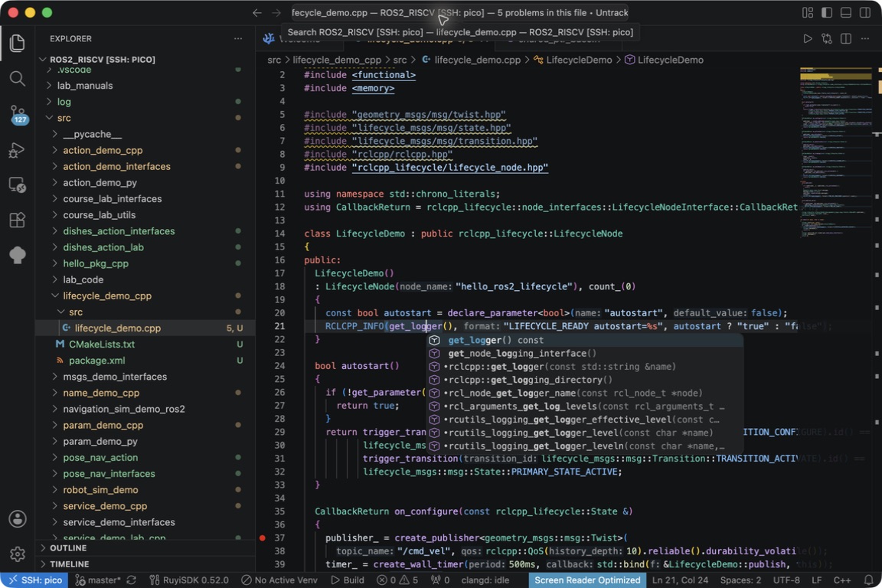The height and width of the screenshot is (588, 882).
Task: Open package.xml file
Action: pyautogui.click(x=144, y=361)
